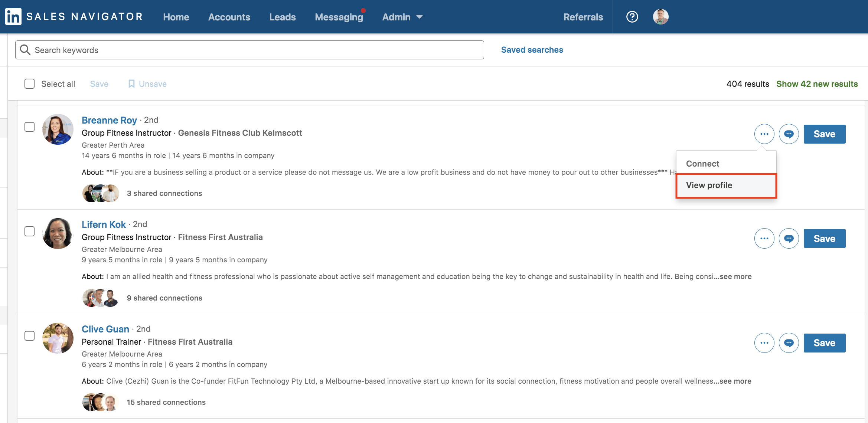Click the bulk Save action
Viewport: 868px width, 423px height.
pyautogui.click(x=99, y=84)
